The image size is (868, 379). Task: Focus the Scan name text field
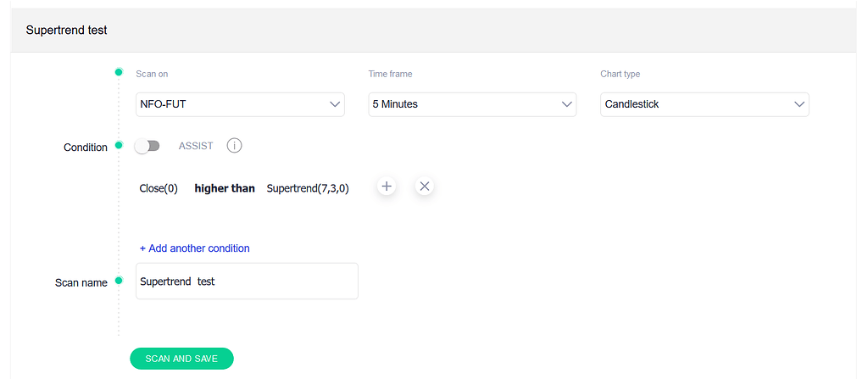247,281
